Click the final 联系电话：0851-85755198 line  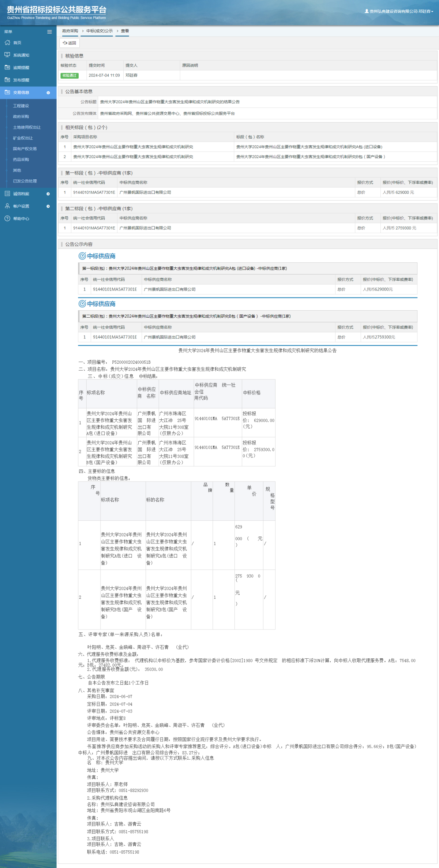pos(113,852)
